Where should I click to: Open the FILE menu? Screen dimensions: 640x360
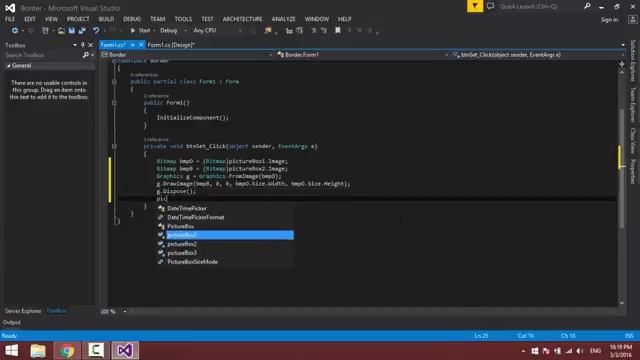coord(10,19)
